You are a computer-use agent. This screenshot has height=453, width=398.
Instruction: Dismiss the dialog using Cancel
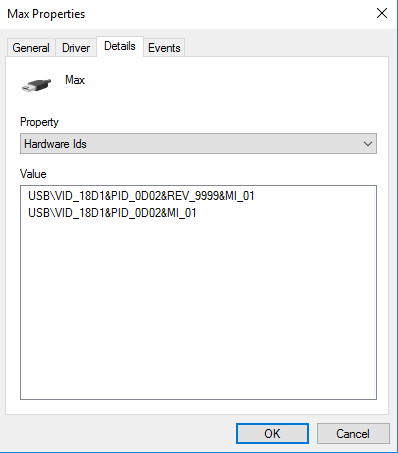tap(353, 434)
